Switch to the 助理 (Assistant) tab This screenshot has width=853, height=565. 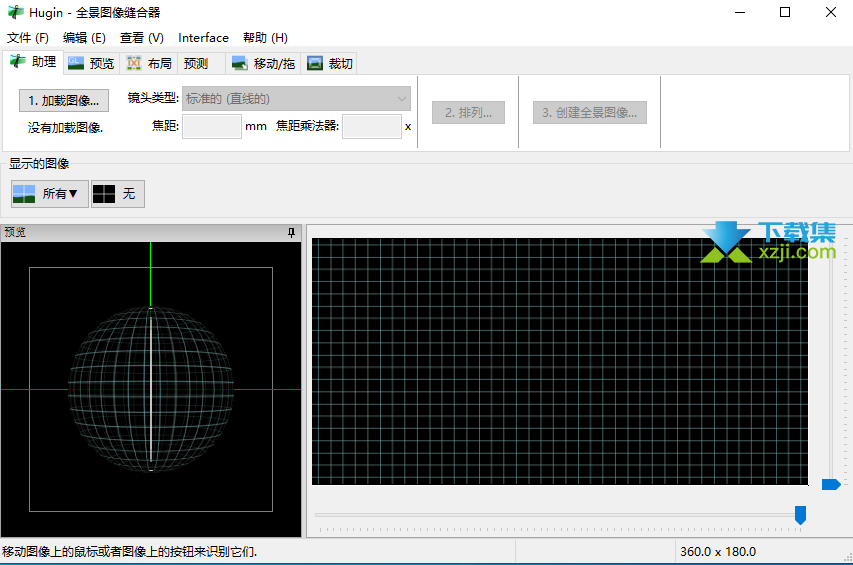click(33, 63)
